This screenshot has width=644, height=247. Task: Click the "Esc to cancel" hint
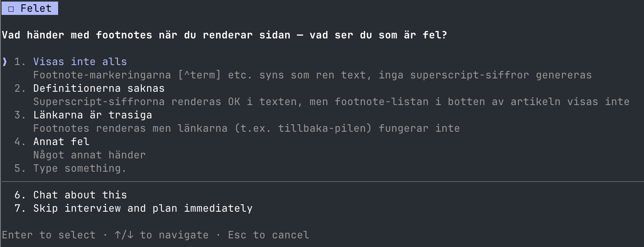269,234
